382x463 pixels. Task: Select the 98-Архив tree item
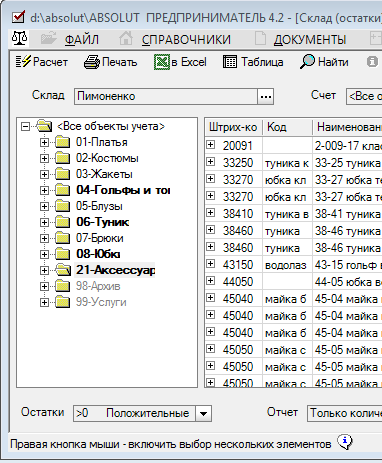coord(98,286)
